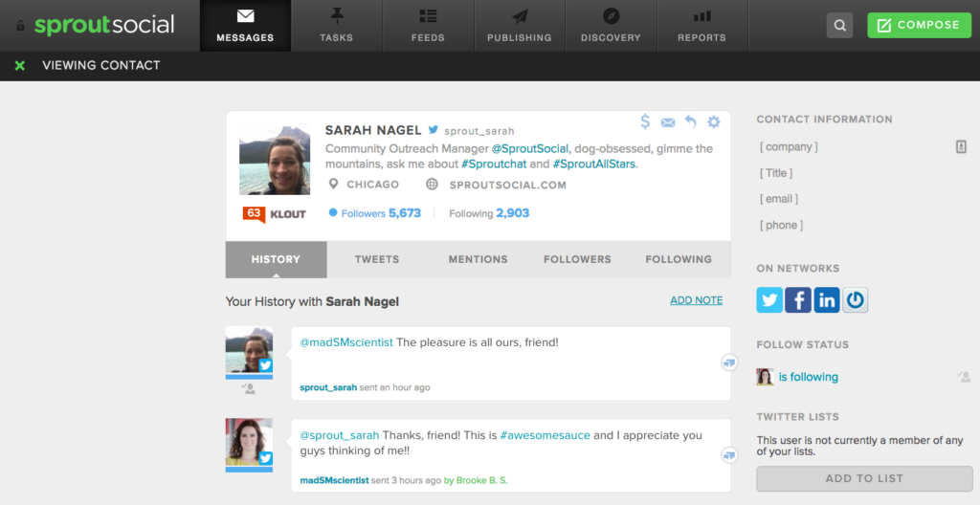Select the Tweets tab

(377, 259)
